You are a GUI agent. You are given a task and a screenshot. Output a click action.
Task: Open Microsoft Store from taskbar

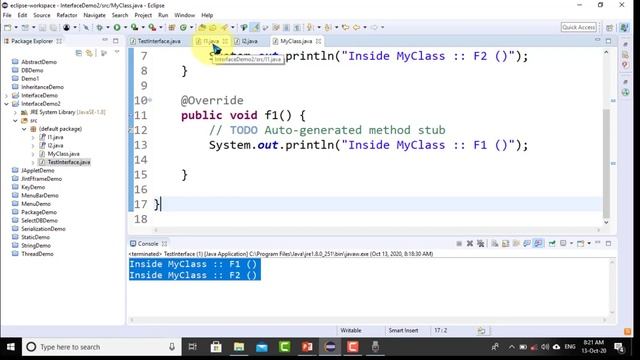[216, 347]
